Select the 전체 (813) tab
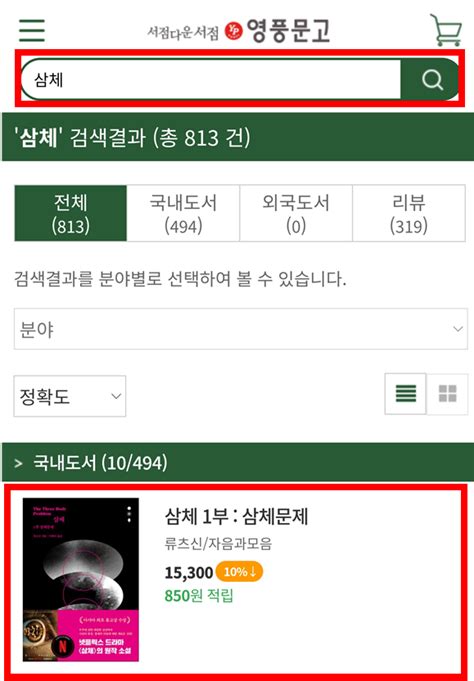The height and width of the screenshot is (681, 474). tap(70, 213)
